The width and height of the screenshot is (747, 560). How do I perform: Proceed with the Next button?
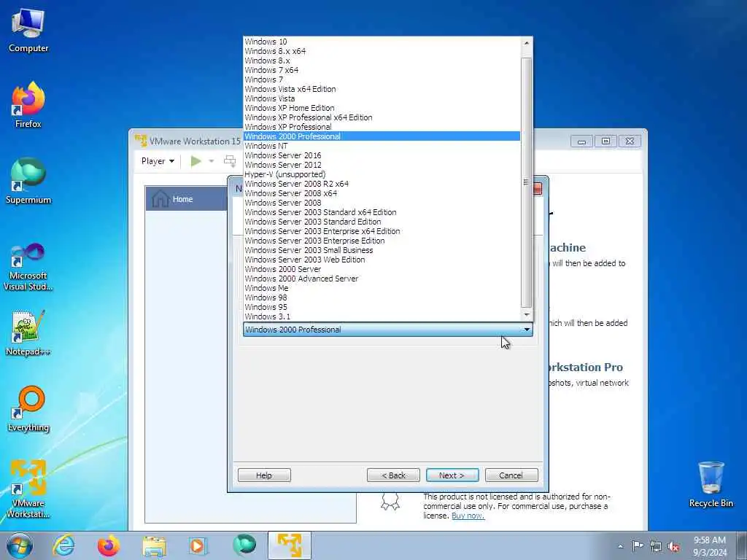pos(452,475)
